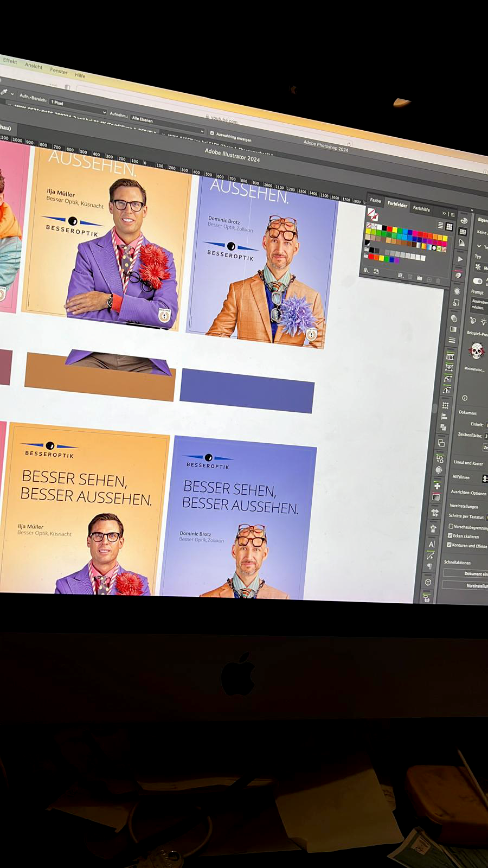Open the Fenster menu
This screenshot has height=868, width=488.
coord(59,71)
